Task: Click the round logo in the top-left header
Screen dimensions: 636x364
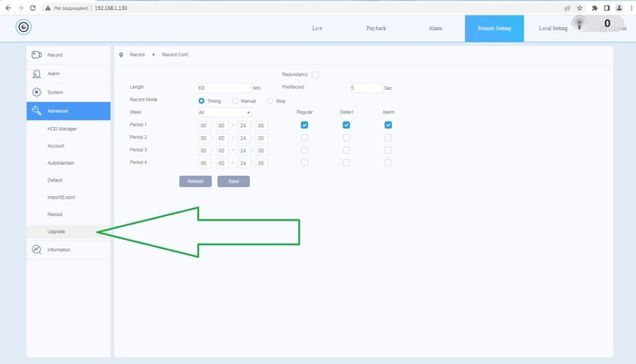Action: (24, 27)
